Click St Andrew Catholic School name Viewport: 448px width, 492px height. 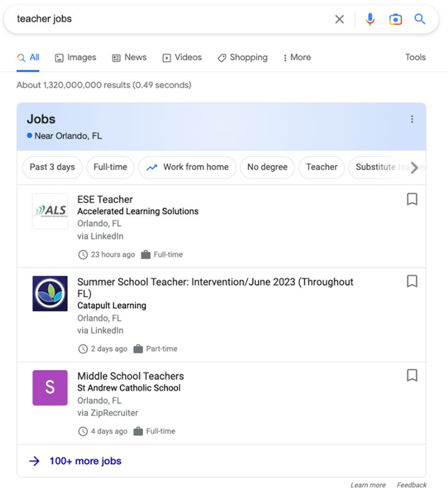(129, 388)
